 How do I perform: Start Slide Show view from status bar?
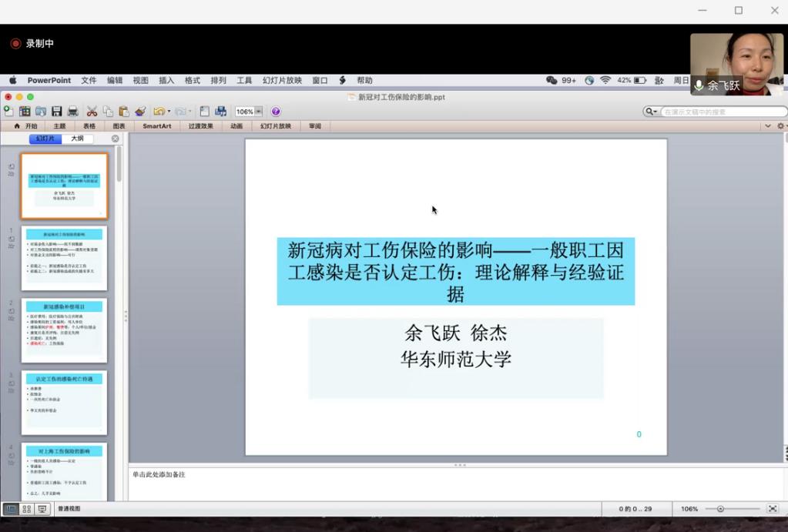pos(42,509)
